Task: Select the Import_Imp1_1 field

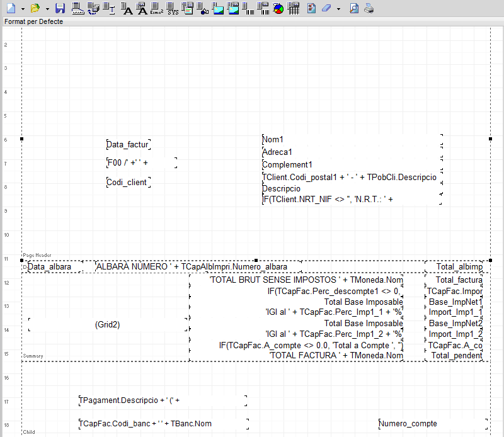Action: (454, 312)
